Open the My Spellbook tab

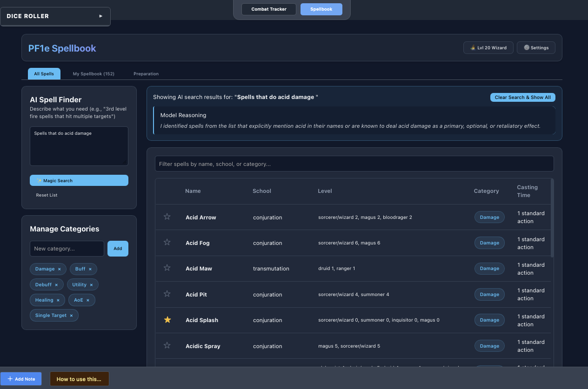tap(94, 74)
